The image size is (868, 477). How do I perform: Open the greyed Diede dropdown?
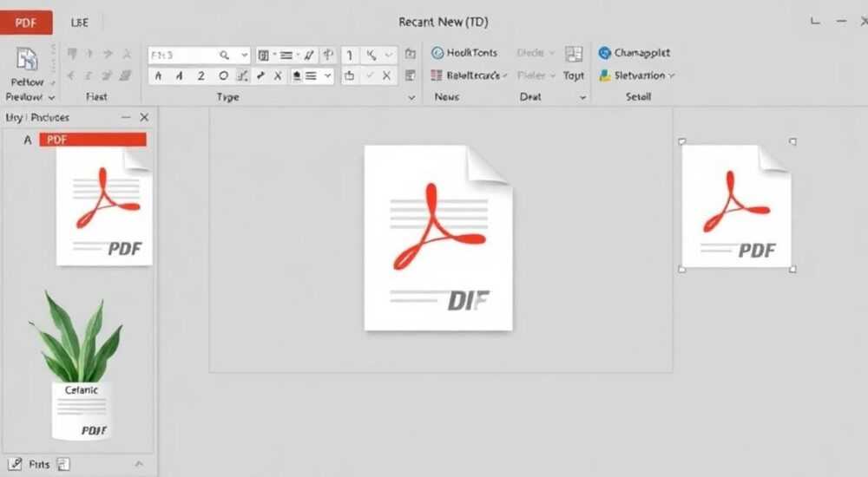click(536, 53)
